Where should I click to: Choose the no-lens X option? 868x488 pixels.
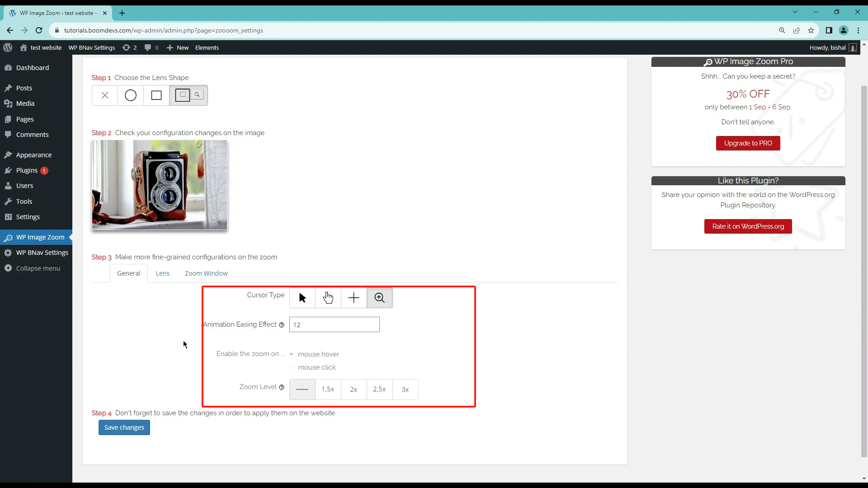point(105,95)
